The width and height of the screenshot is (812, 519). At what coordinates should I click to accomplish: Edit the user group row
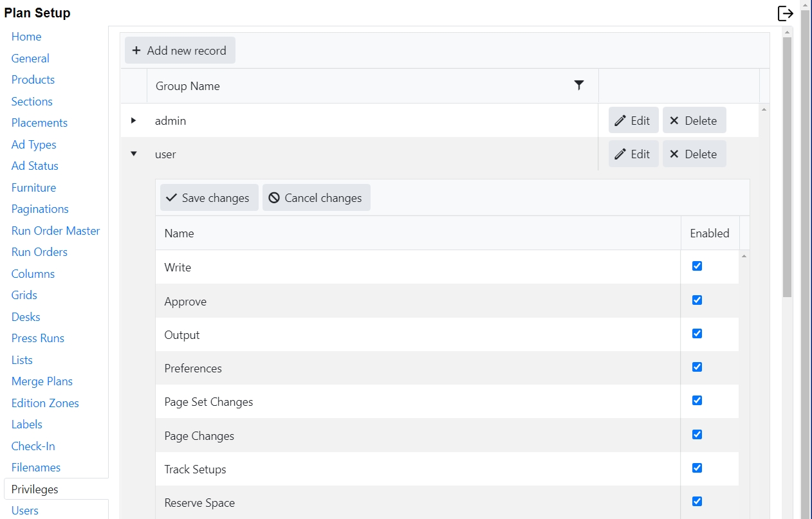[x=633, y=154]
